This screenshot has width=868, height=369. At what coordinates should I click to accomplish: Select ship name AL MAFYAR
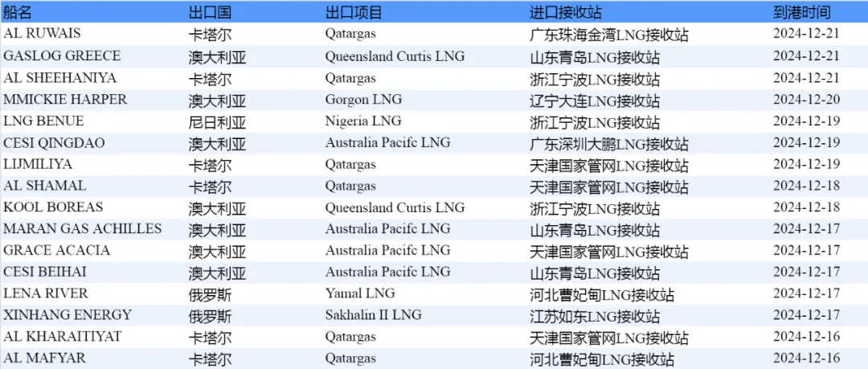click(x=45, y=358)
